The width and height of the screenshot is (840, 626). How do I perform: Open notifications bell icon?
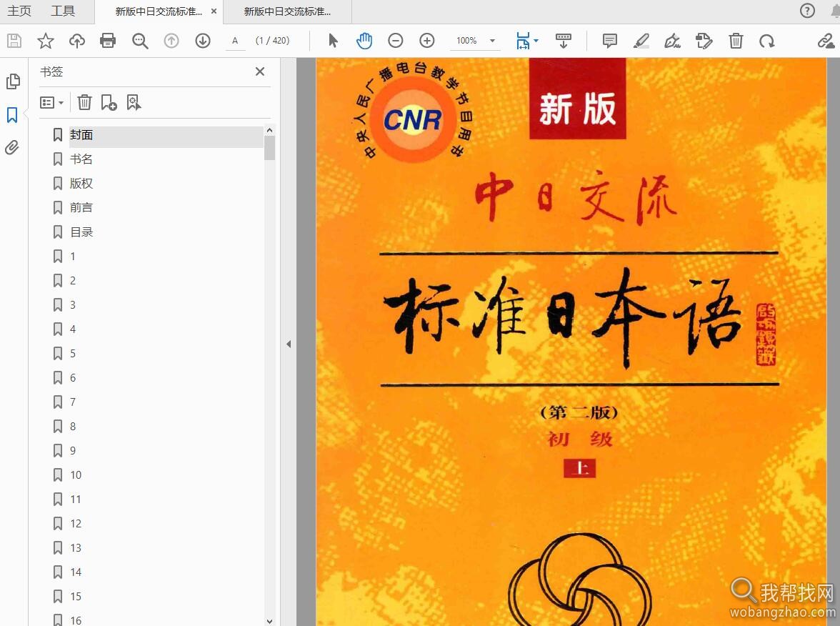(836, 11)
